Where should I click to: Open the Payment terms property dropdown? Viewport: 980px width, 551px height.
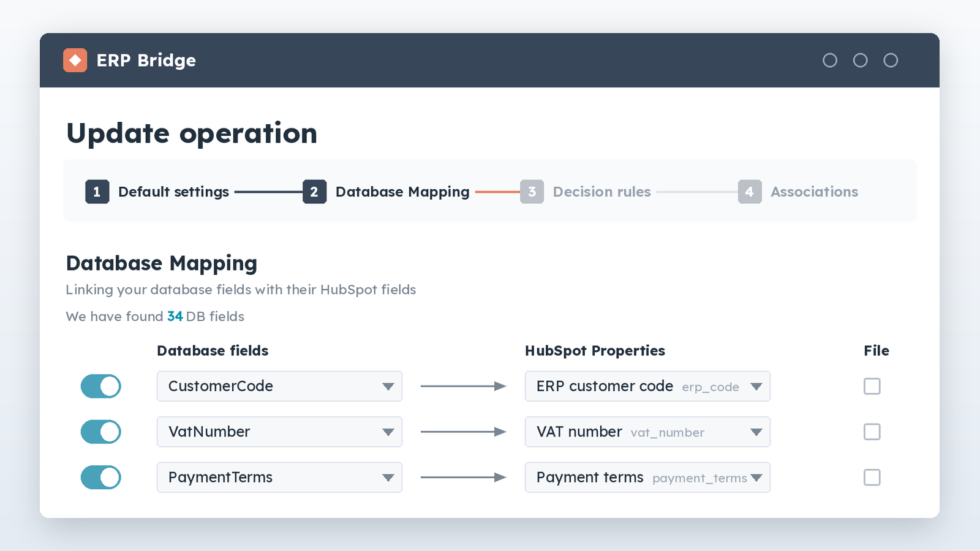[x=647, y=478]
